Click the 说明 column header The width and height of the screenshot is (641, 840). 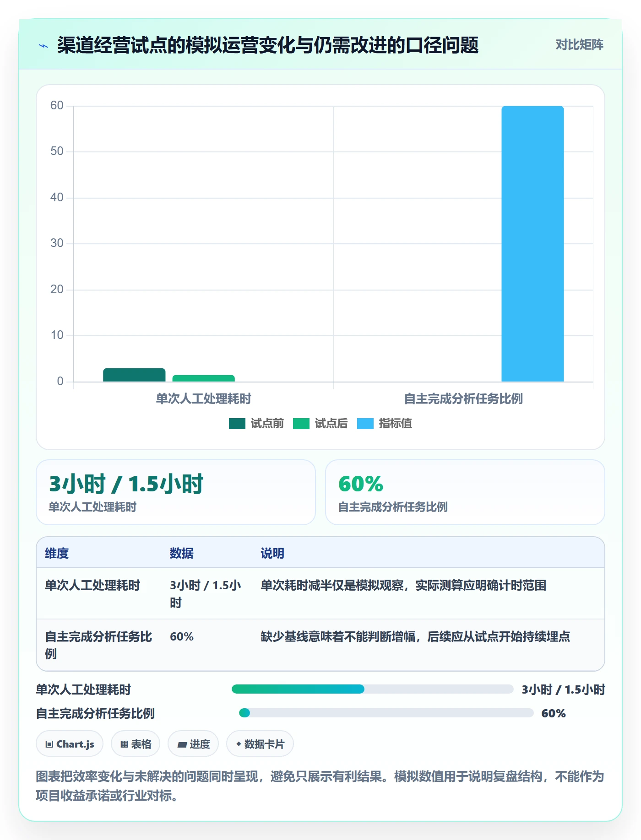(x=272, y=553)
